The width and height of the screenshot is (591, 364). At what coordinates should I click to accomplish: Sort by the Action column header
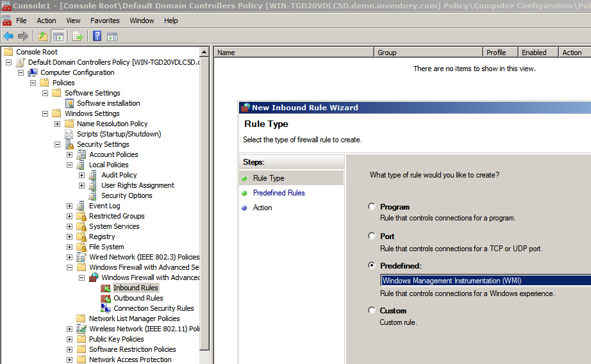(x=575, y=53)
